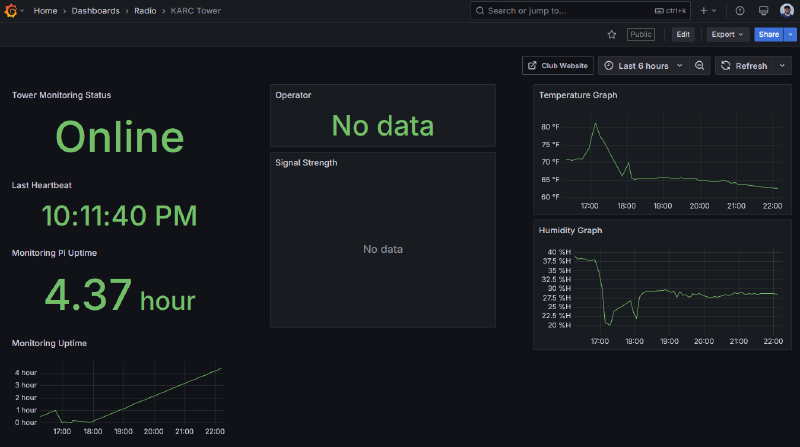This screenshot has width=800, height=447.
Task: Select the KARC Tower breadcrumb
Action: pos(195,11)
